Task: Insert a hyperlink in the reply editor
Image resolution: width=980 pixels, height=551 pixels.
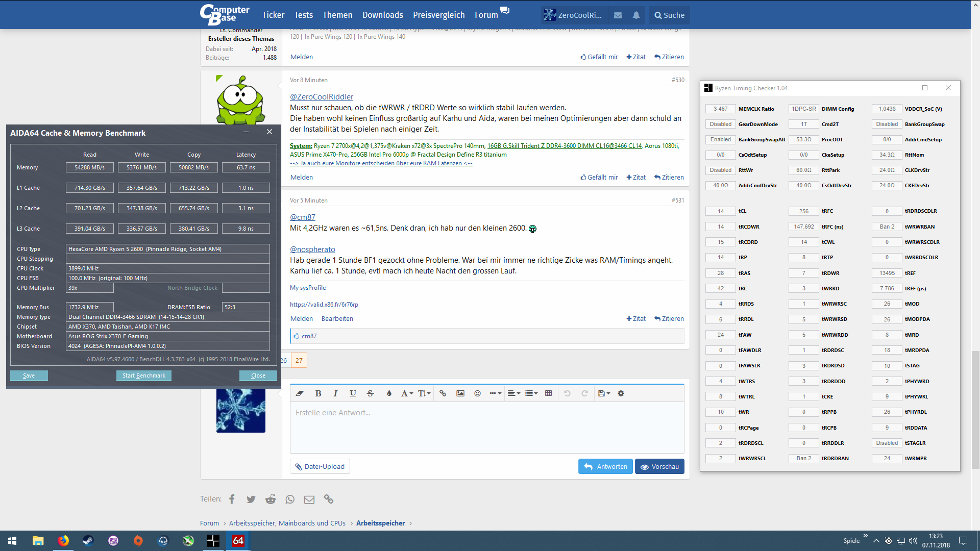Action: point(443,393)
